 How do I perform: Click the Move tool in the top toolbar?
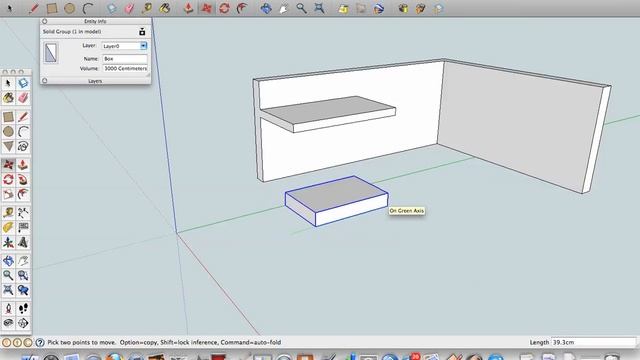(x=207, y=8)
